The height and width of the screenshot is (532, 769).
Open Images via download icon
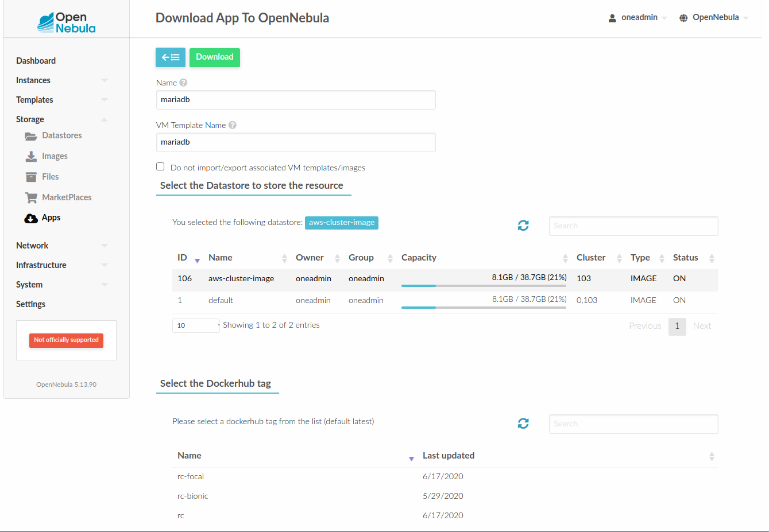click(x=31, y=156)
